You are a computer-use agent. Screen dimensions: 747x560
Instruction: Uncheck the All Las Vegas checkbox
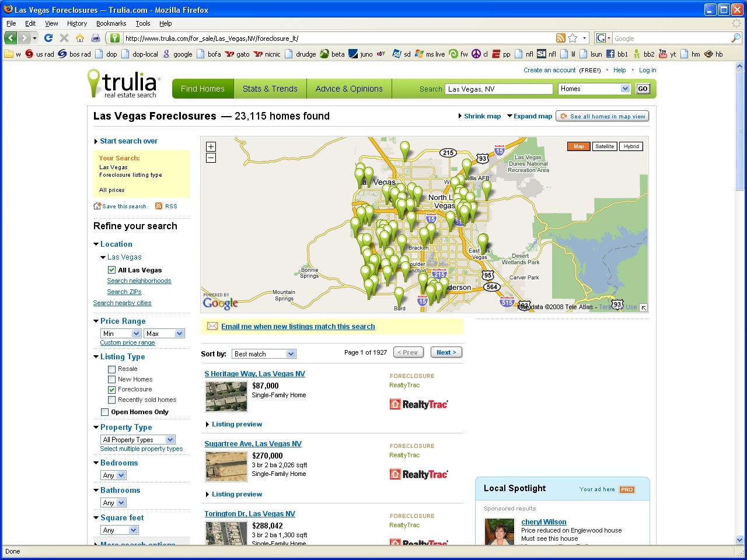click(111, 270)
